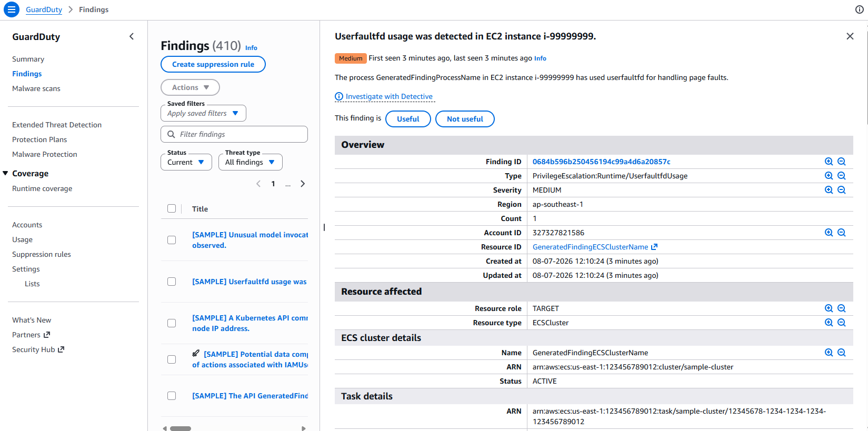This screenshot has width=868, height=431.
Task: Include ECS cluster Name filter icon
Action: pos(829,353)
